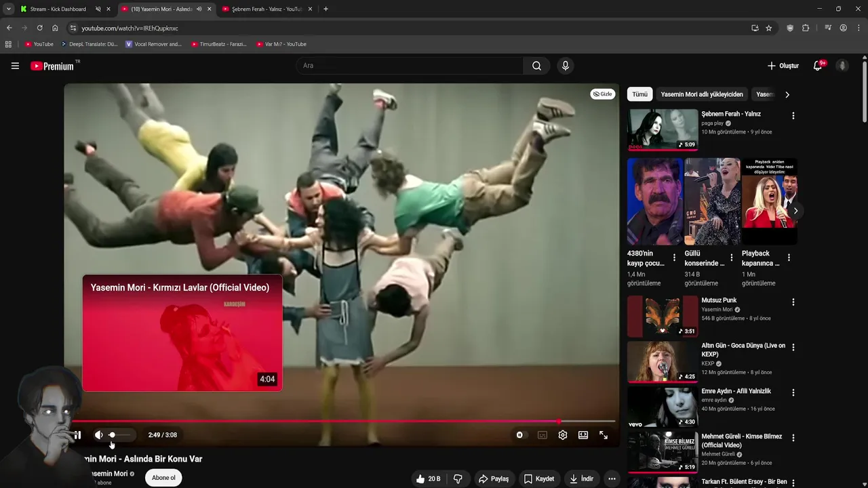868x488 pixels.
Task: Reload the page in the browser
Action: [x=39, y=28]
